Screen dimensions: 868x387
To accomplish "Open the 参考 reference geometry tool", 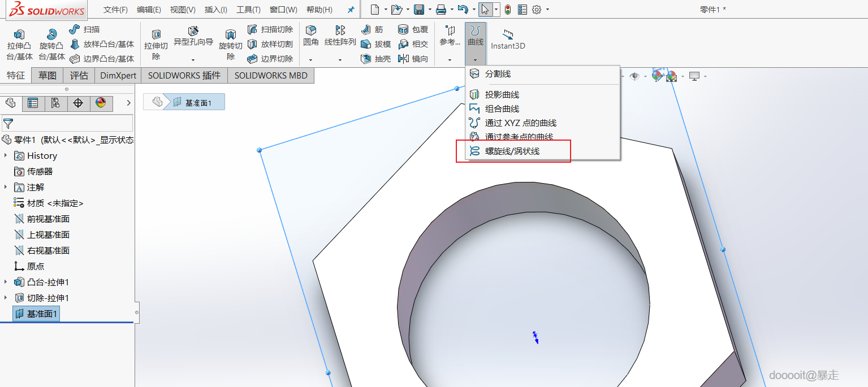I will pos(450,36).
